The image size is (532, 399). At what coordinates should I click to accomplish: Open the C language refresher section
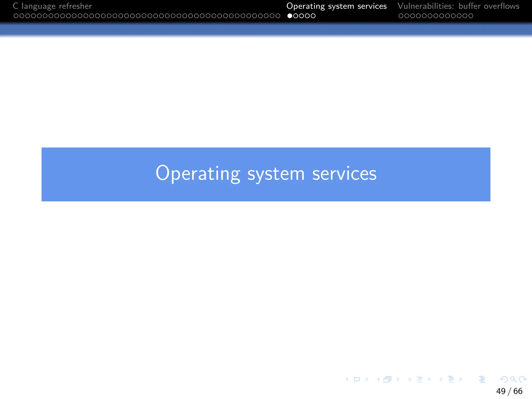[52, 6]
